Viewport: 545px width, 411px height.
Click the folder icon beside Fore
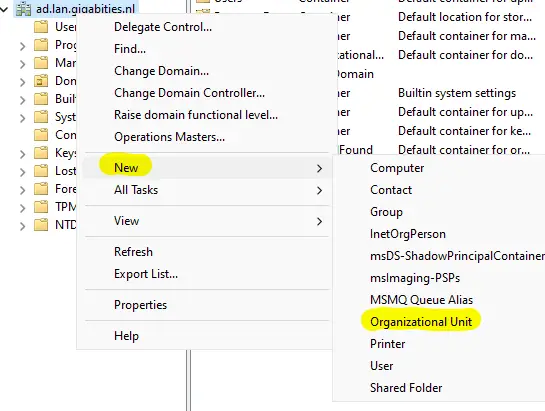click(x=41, y=189)
